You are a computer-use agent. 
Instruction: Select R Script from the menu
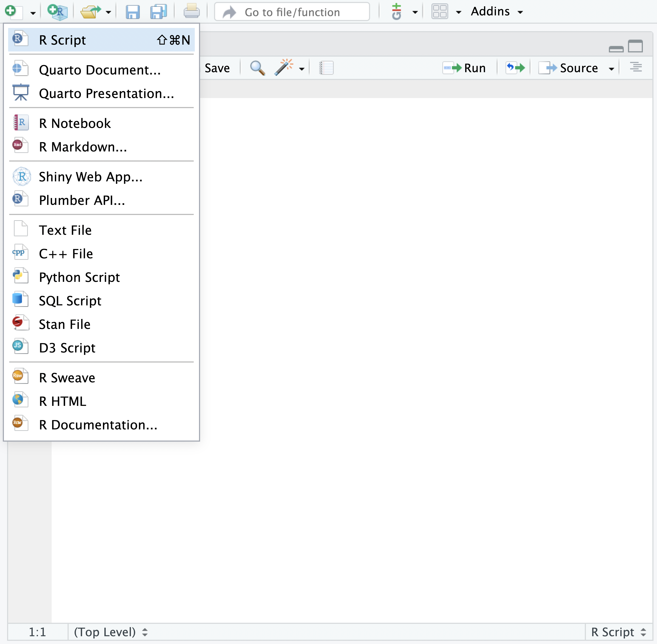pyautogui.click(x=101, y=40)
